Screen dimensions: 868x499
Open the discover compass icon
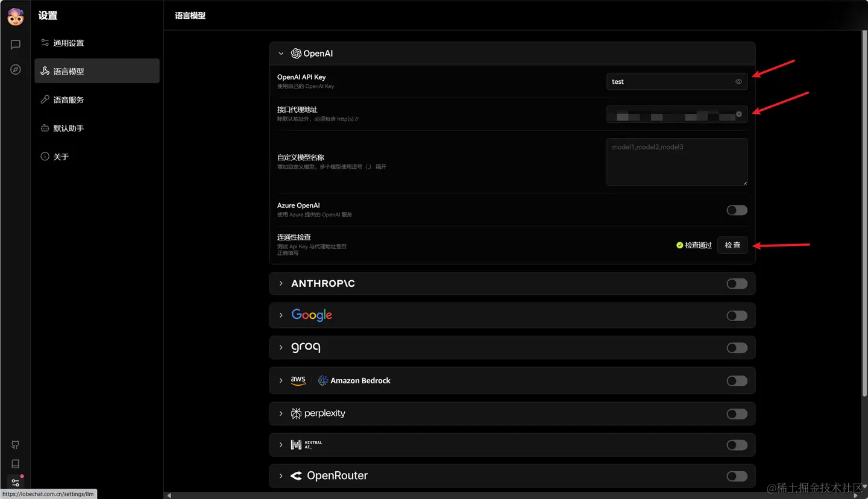coord(16,70)
